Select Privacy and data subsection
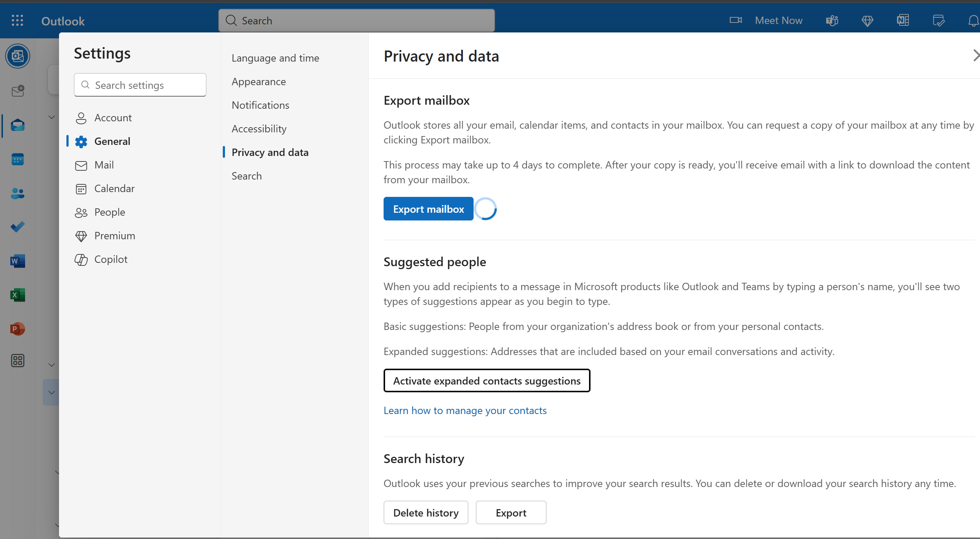Screen dimensions: 980x539 270,153
